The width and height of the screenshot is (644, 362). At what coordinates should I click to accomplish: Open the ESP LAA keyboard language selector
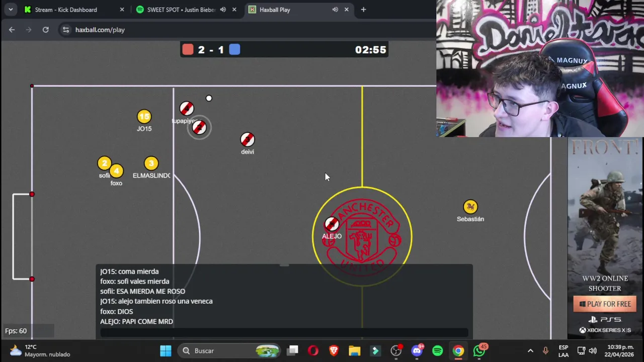coord(563,351)
